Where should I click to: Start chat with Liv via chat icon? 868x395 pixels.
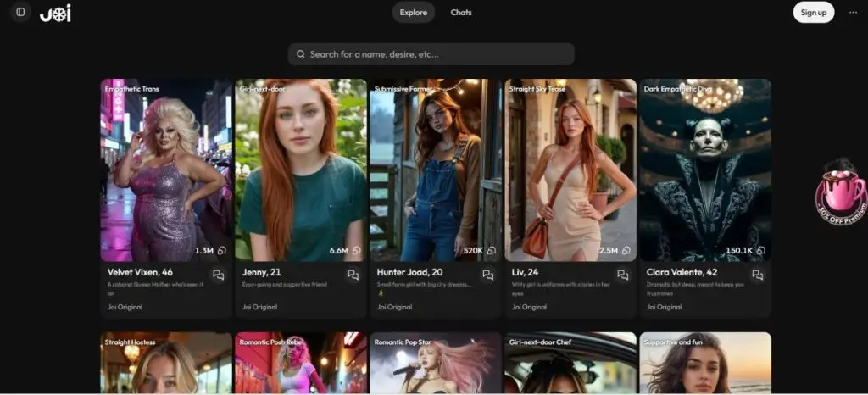coord(623,275)
